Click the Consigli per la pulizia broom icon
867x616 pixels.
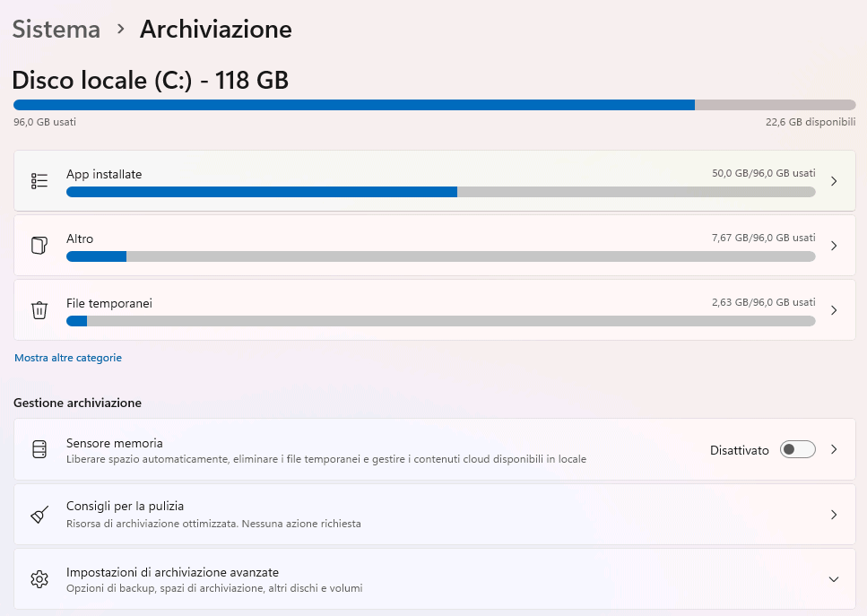(x=39, y=515)
